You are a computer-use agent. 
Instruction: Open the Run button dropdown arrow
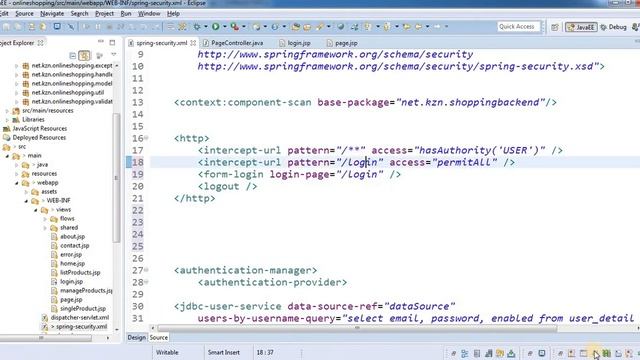point(224,27)
